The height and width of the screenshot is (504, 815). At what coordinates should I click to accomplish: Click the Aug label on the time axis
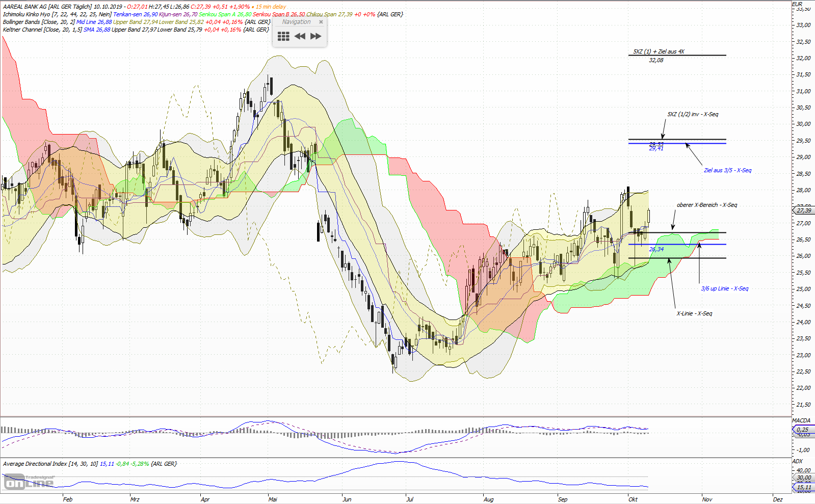click(x=488, y=499)
